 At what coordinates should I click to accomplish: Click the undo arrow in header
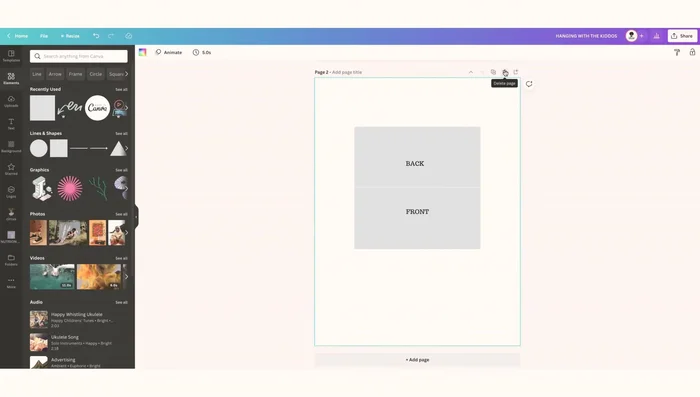(96, 36)
